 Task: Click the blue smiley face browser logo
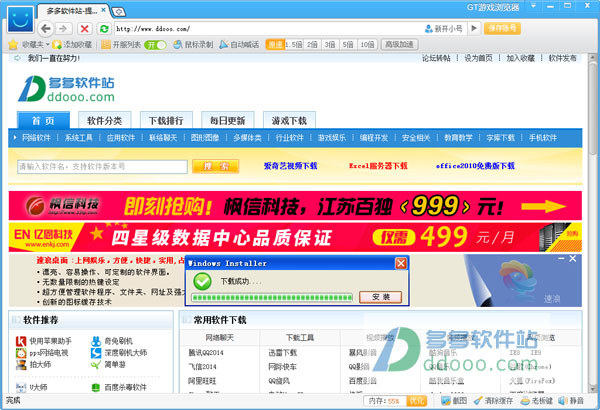tap(20, 20)
